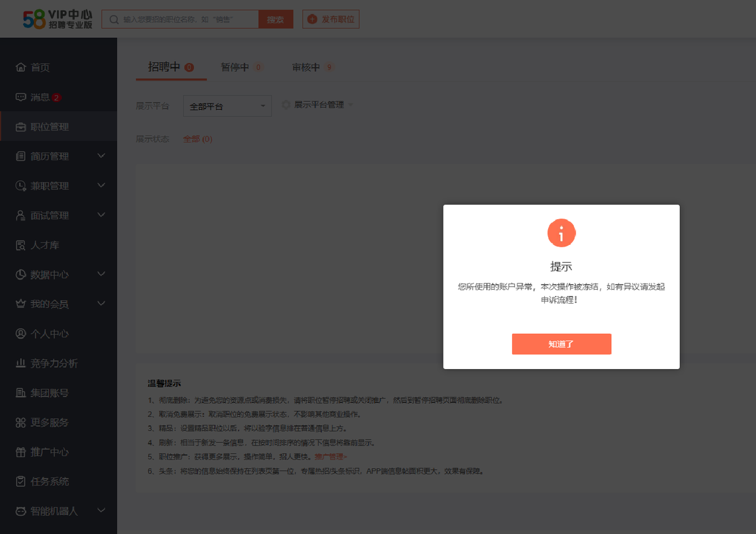Screen dimensions: 756x534
Task: Click the 首页 home icon in sidebar
Action: click(21, 67)
